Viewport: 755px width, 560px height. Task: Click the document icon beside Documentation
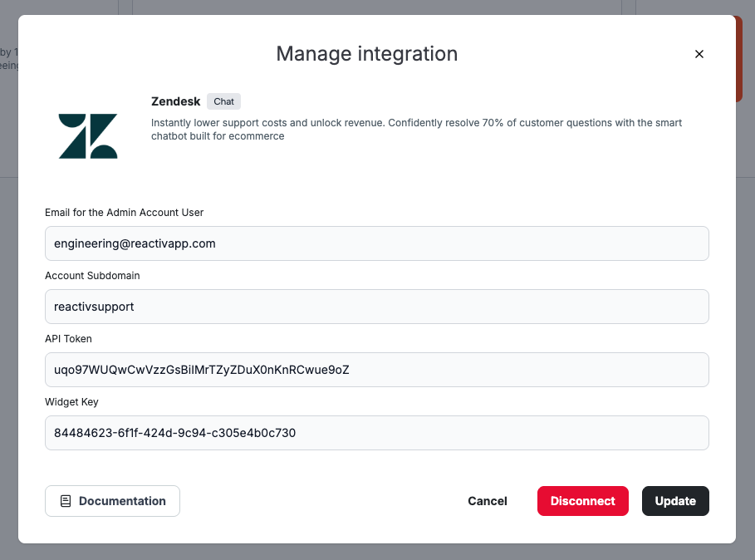[66, 501]
